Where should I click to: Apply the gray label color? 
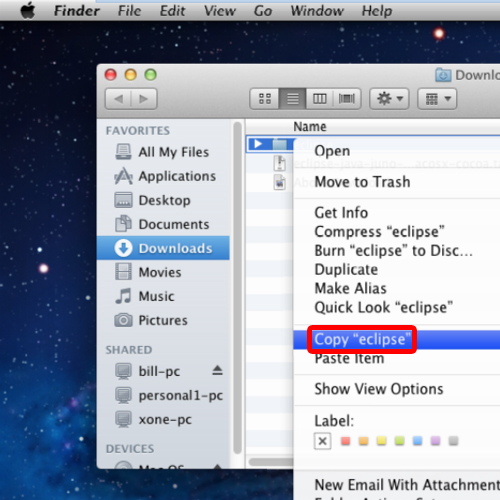click(x=453, y=441)
